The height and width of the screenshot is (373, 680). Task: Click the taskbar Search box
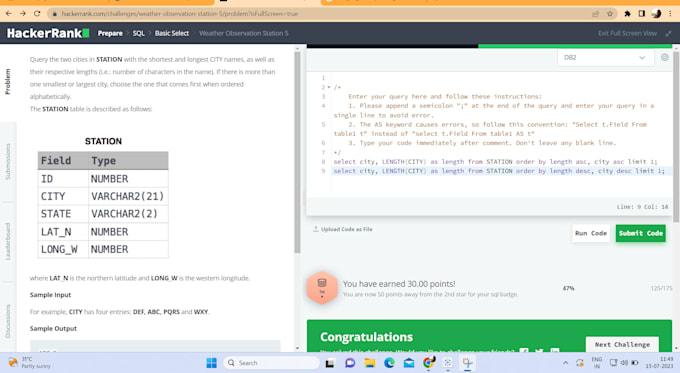271,363
